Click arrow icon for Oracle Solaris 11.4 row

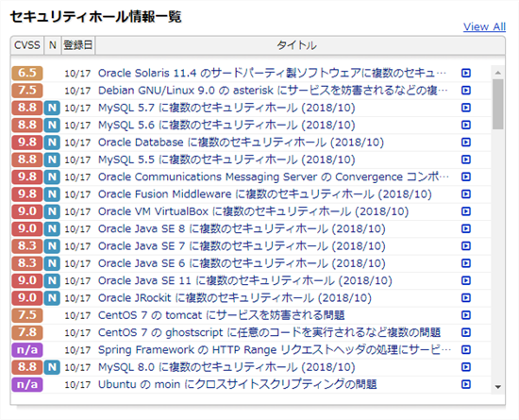click(466, 73)
